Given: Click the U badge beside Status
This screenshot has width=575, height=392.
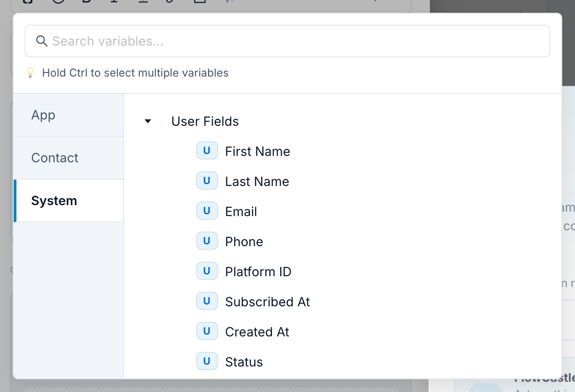Looking at the screenshot, I should pos(207,361).
